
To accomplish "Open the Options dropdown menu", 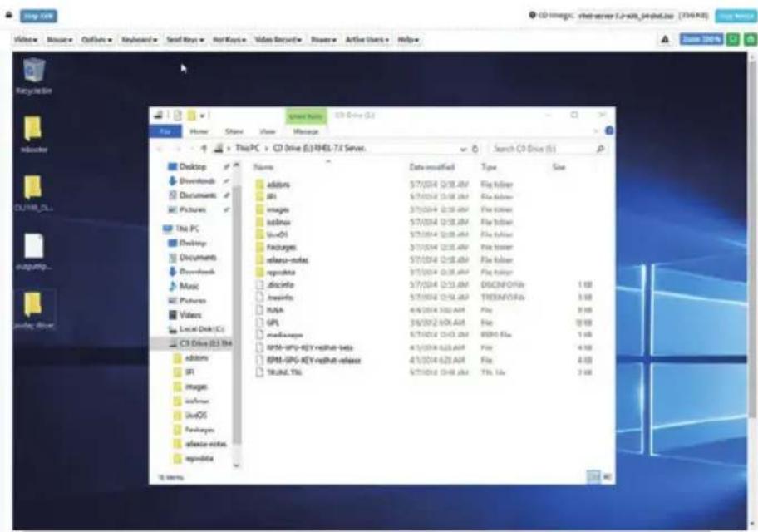I will click(x=96, y=40).
